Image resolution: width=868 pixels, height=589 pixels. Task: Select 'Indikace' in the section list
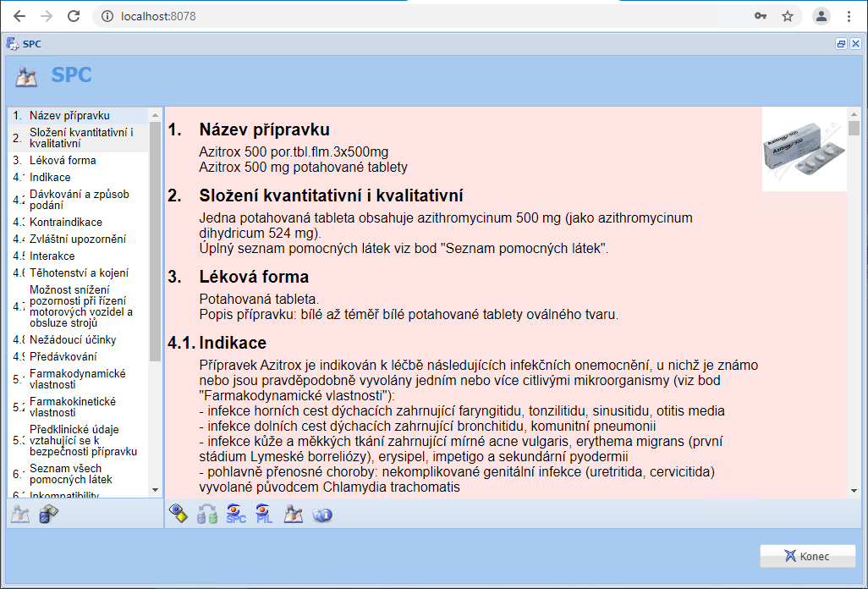pos(79,177)
